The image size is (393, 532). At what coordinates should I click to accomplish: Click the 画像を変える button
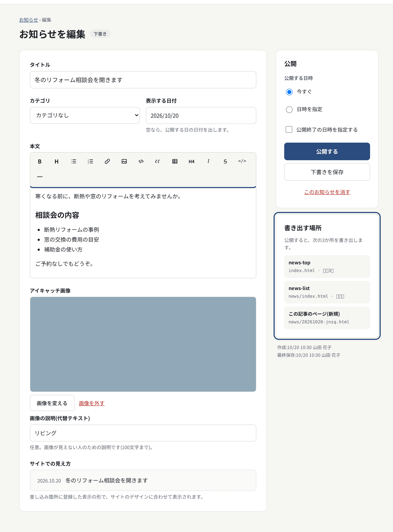[52, 403]
